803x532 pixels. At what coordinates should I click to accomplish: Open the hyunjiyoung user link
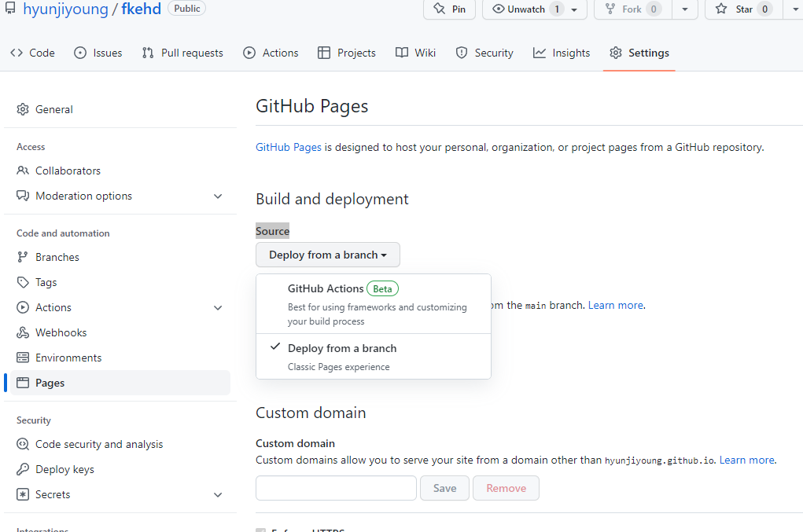click(65, 9)
